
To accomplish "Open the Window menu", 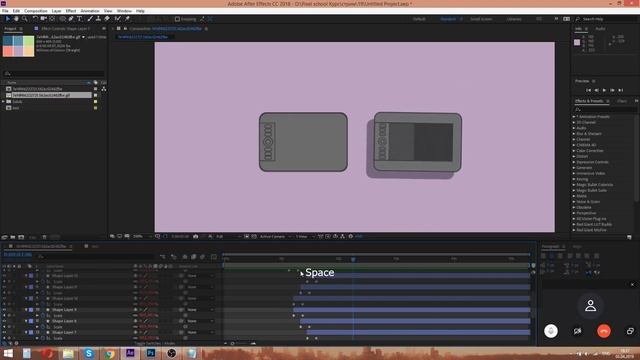I will 124,11.
